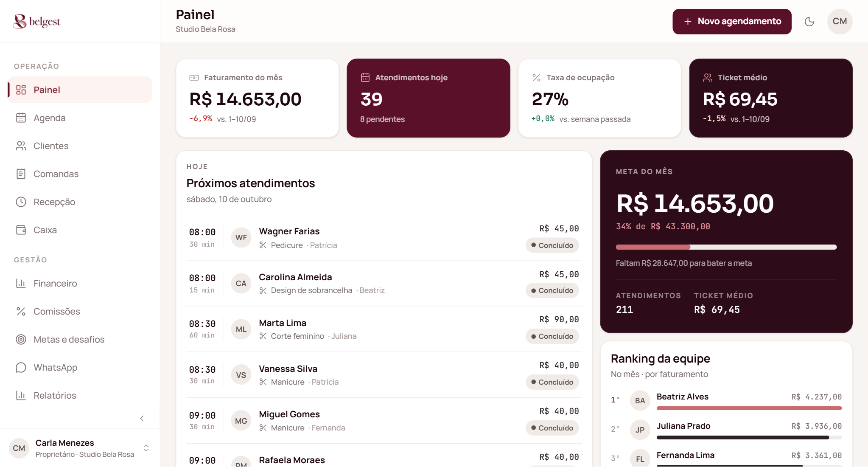Click the Comissões percent icon

[x=21, y=311]
